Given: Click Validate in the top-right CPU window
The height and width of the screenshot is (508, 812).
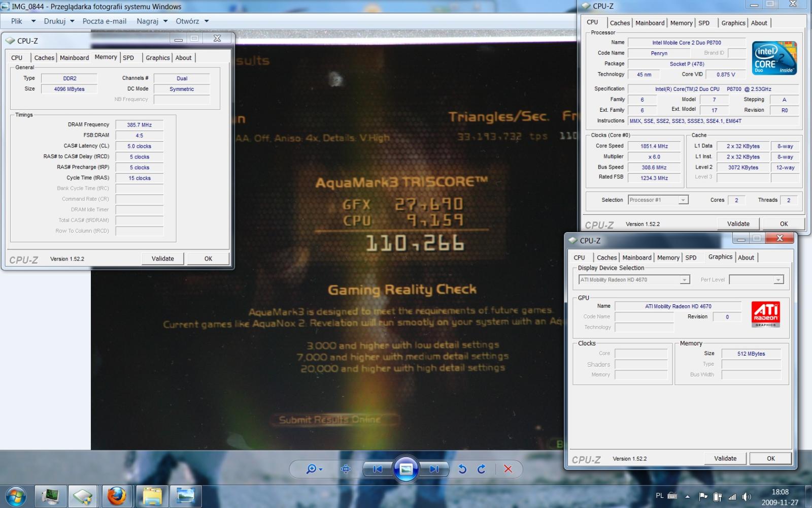Looking at the screenshot, I should pyautogui.click(x=738, y=224).
